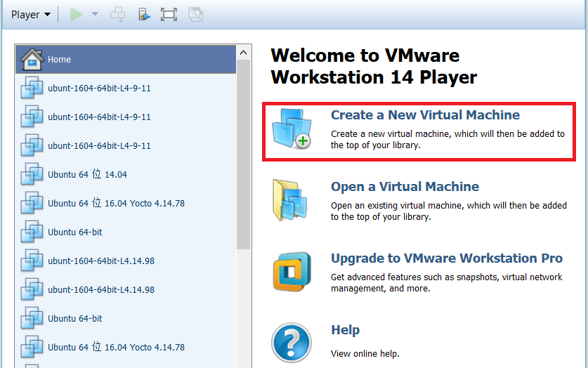Image resolution: width=588 pixels, height=368 pixels.
Task: Click the Enter Full Screen toolbar icon
Action: tap(169, 15)
